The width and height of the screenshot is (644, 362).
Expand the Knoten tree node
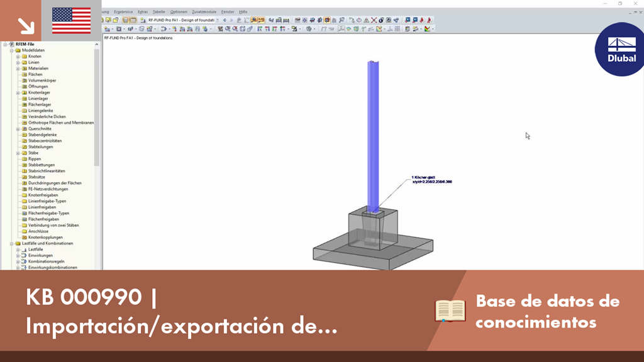[x=18, y=56]
